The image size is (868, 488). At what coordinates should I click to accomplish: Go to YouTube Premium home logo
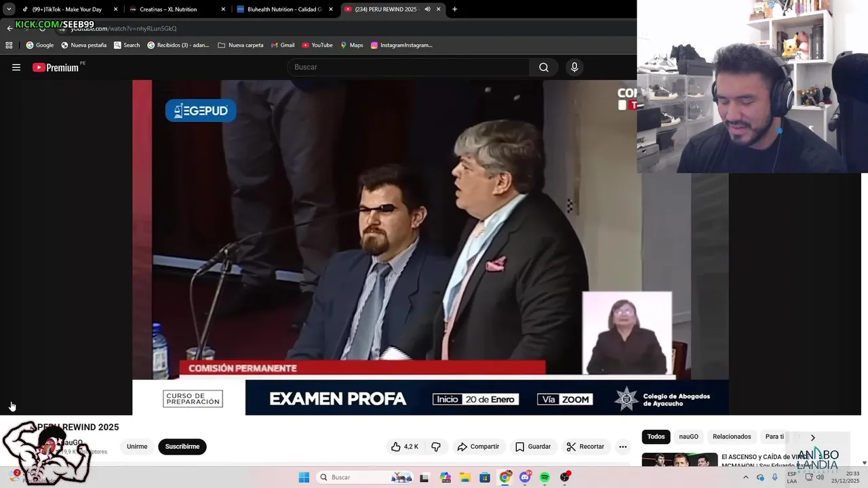(56, 67)
